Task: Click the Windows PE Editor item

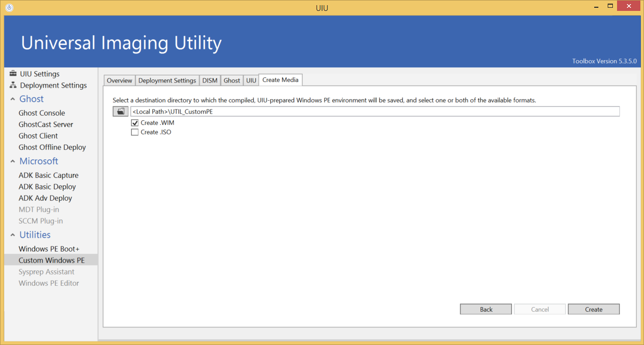Action: (x=49, y=283)
